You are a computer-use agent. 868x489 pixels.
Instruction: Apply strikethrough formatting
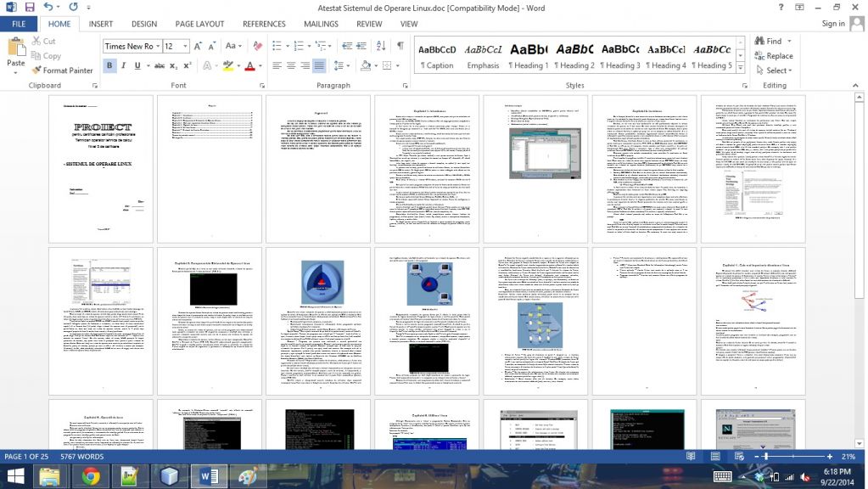(x=155, y=65)
